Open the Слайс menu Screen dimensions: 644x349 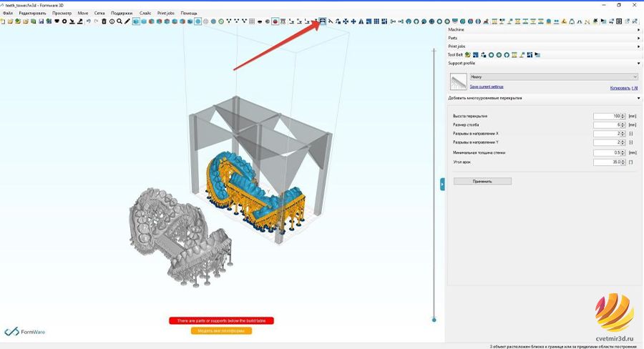(x=145, y=13)
